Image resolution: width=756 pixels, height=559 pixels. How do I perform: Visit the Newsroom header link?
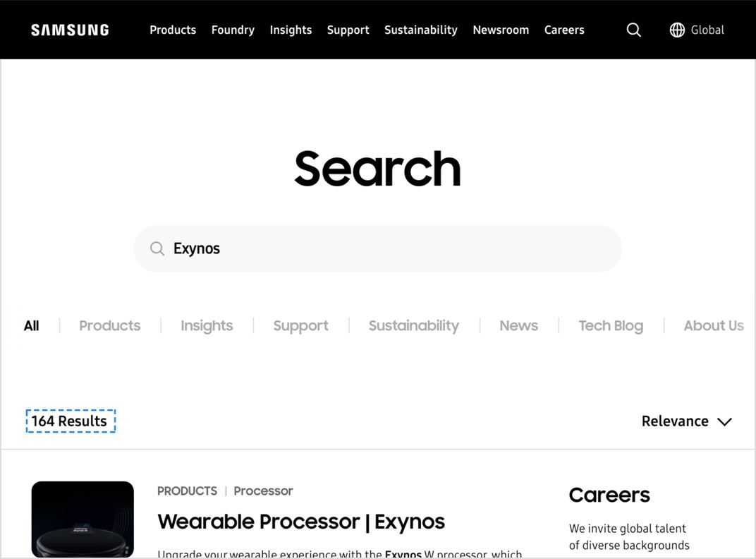501,30
